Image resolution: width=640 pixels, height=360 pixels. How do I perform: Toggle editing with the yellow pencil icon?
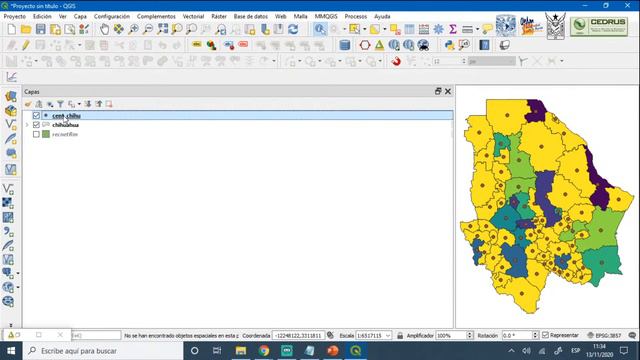(26, 45)
